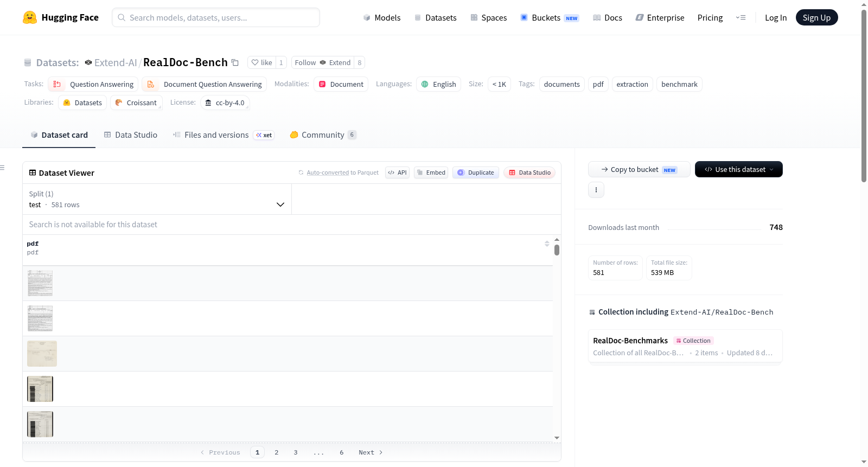Click the follower count 8
The height and width of the screenshot is (467, 868).
pos(359,62)
